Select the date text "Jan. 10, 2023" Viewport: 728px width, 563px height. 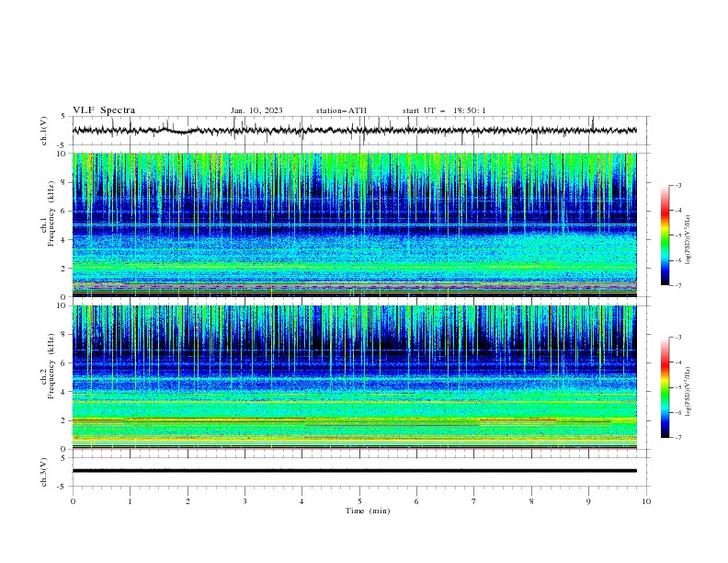coord(256,110)
